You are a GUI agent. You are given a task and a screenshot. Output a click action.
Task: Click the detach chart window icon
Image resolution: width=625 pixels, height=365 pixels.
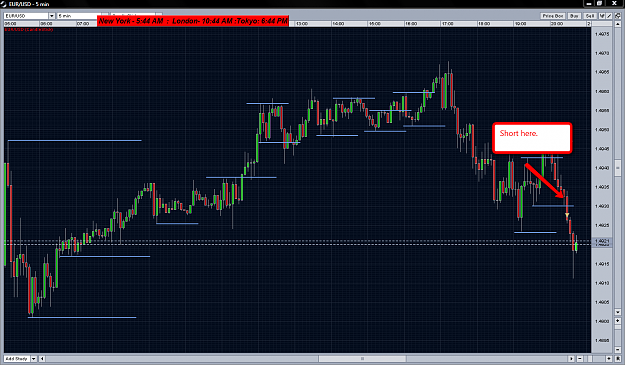point(618,16)
